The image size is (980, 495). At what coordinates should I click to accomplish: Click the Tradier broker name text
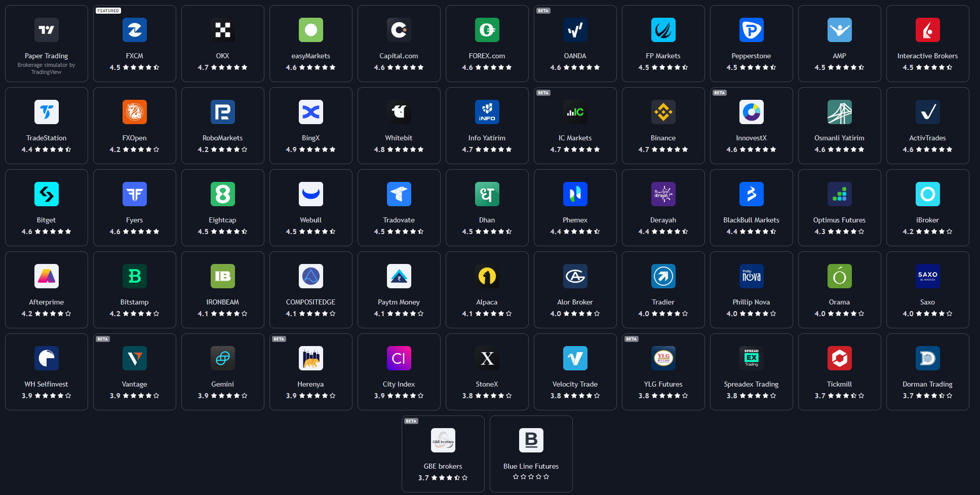[x=663, y=302]
